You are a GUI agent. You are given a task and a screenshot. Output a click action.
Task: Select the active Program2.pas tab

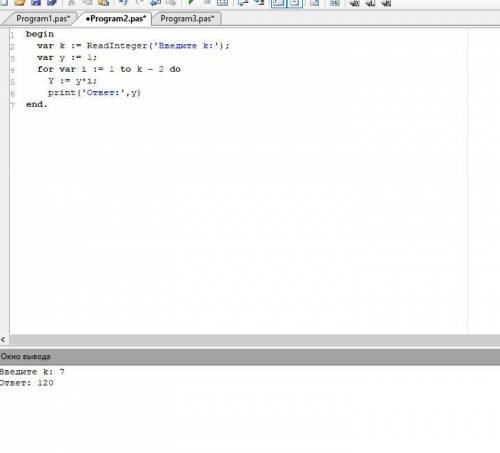click(116, 19)
